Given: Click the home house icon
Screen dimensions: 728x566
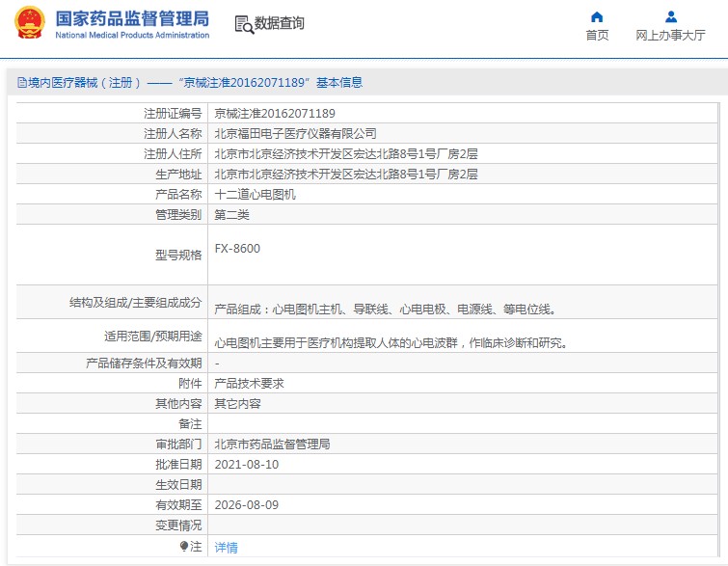Looking at the screenshot, I should click(597, 17).
